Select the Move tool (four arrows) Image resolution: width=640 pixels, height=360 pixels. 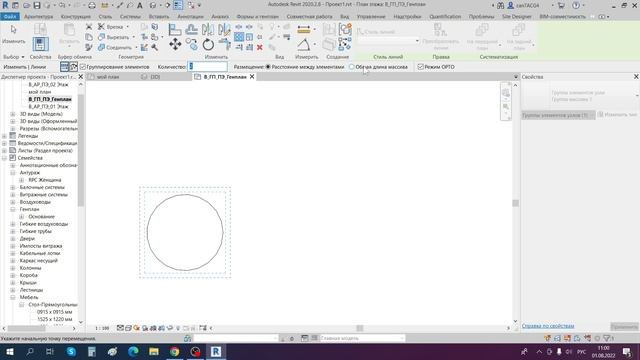coord(176,44)
